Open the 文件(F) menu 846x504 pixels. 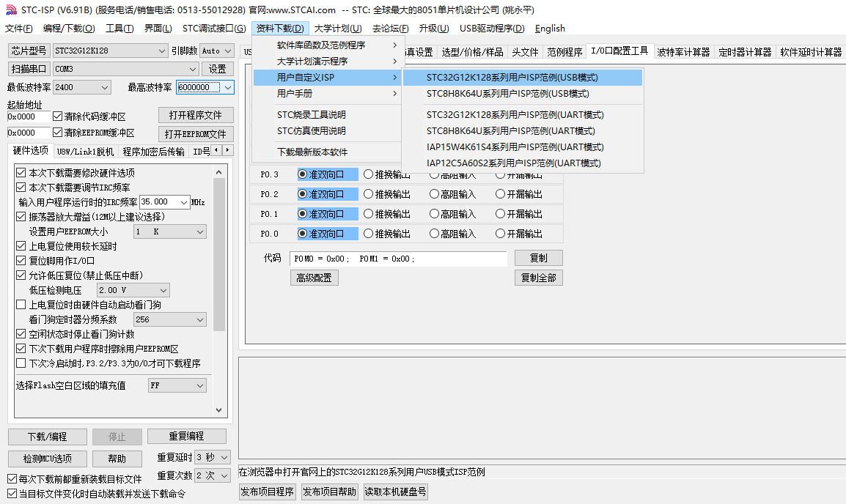coord(19,29)
